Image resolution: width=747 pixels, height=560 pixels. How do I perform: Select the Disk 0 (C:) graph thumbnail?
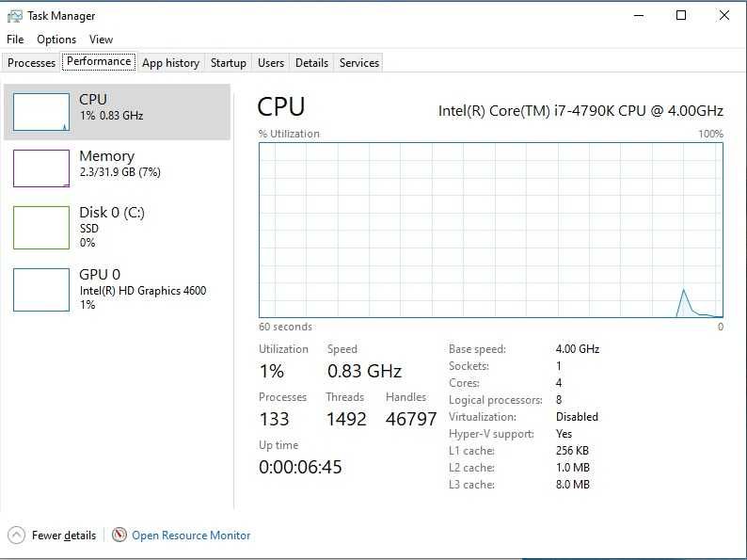click(x=41, y=227)
